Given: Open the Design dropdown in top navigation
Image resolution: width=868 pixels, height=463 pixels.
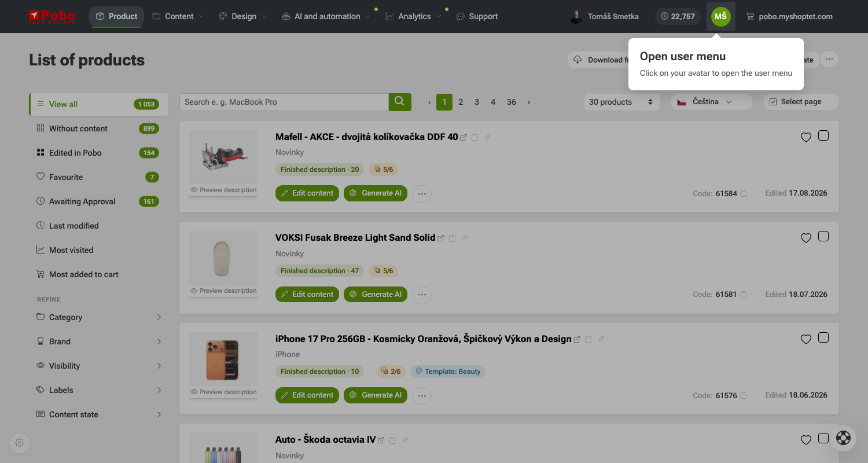Looking at the screenshot, I should tap(243, 16).
